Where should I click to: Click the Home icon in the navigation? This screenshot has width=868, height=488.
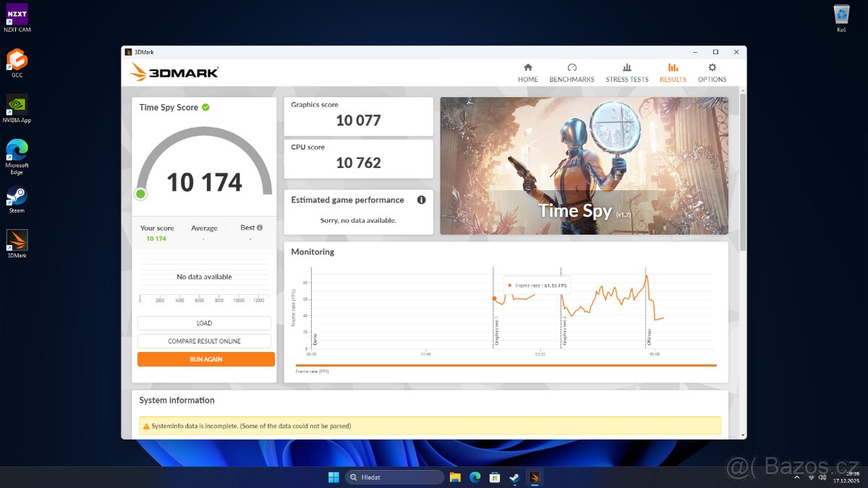coord(527,66)
